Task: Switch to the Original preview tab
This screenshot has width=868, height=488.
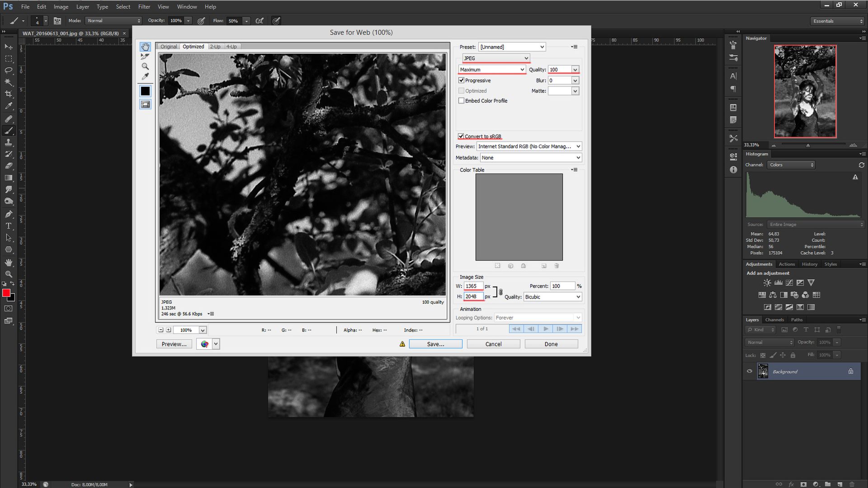Action: (x=169, y=47)
